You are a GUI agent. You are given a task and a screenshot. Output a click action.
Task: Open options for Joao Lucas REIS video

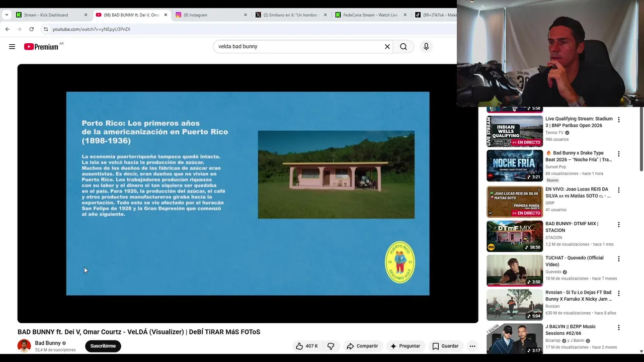(x=619, y=190)
